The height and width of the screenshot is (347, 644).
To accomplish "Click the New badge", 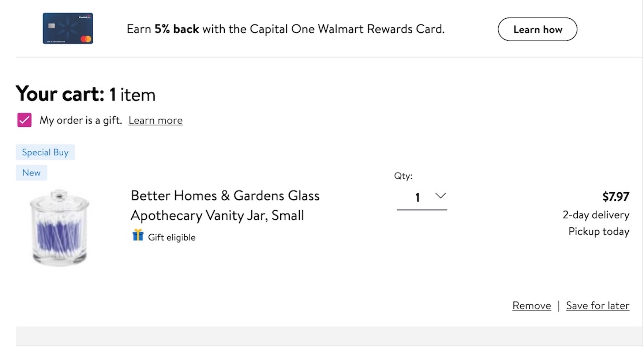I will [x=31, y=173].
